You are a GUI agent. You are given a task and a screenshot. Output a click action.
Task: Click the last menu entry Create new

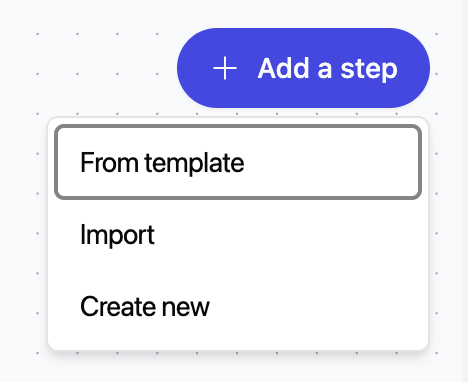coord(238,306)
